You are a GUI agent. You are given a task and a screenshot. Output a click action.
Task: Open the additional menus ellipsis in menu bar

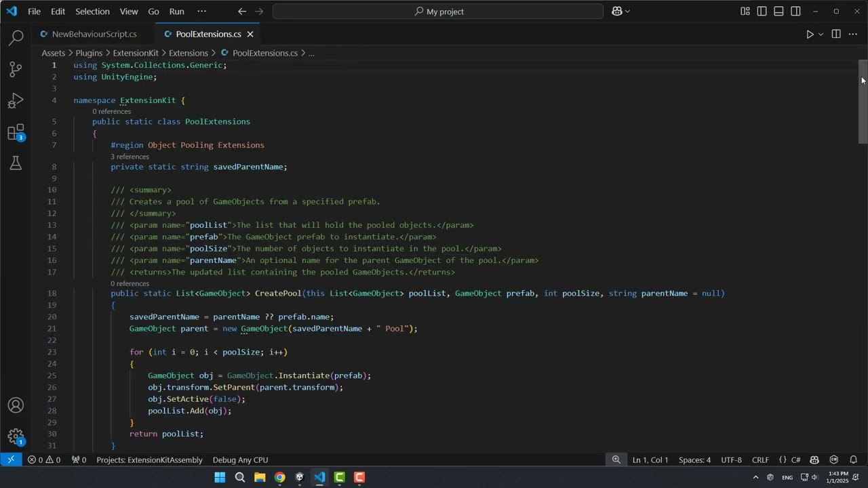click(201, 12)
